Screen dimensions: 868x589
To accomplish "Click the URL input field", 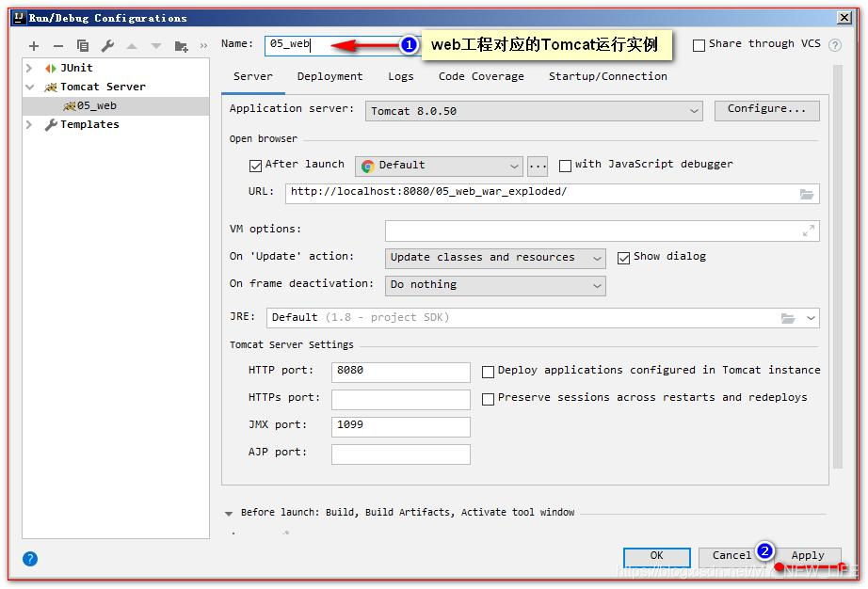I will [552, 194].
